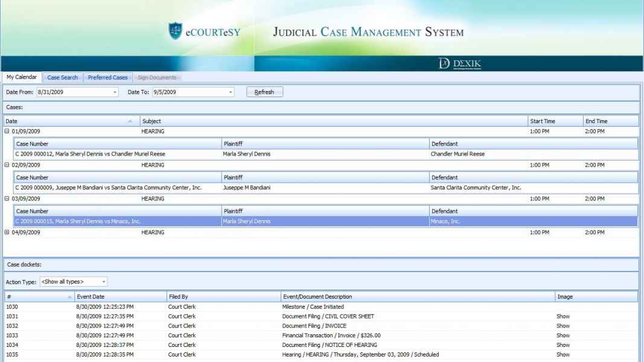The width and height of the screenshot is (644, 362).
Task: Open the Date From dropdown calendar
Action: point(115,92)
